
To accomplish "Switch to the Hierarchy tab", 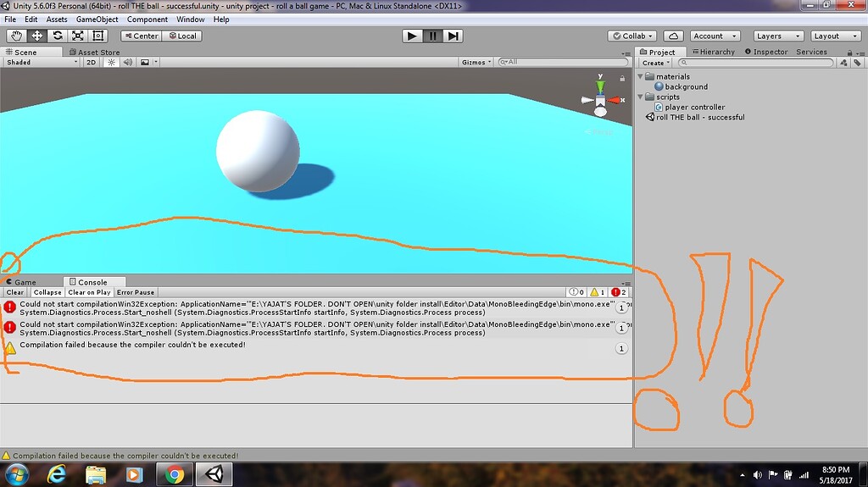I will [713, 52].
